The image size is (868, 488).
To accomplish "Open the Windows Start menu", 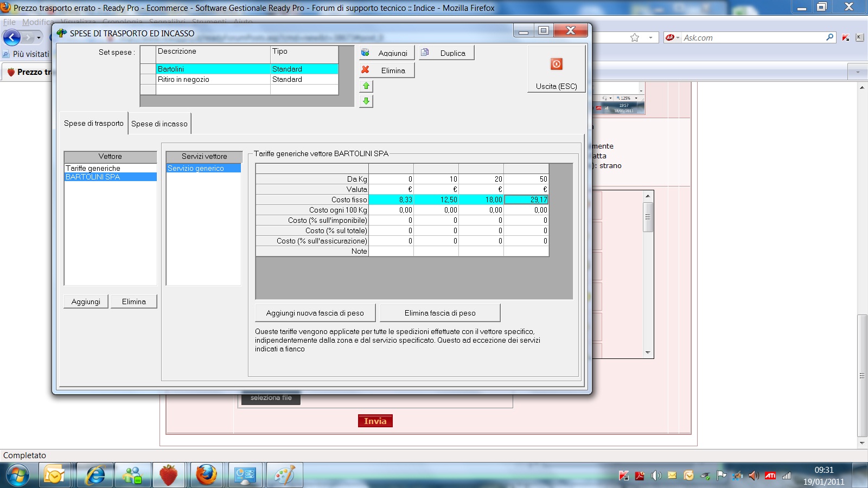I will pos(18,476).
